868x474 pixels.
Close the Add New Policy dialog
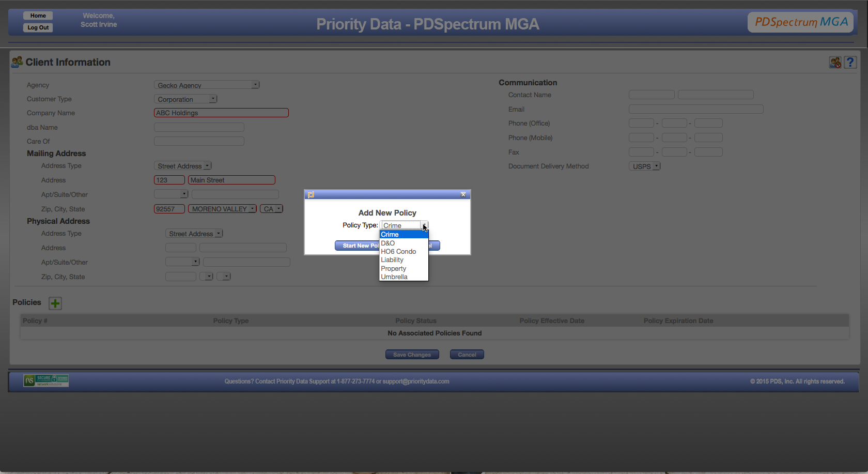(463, 195)
